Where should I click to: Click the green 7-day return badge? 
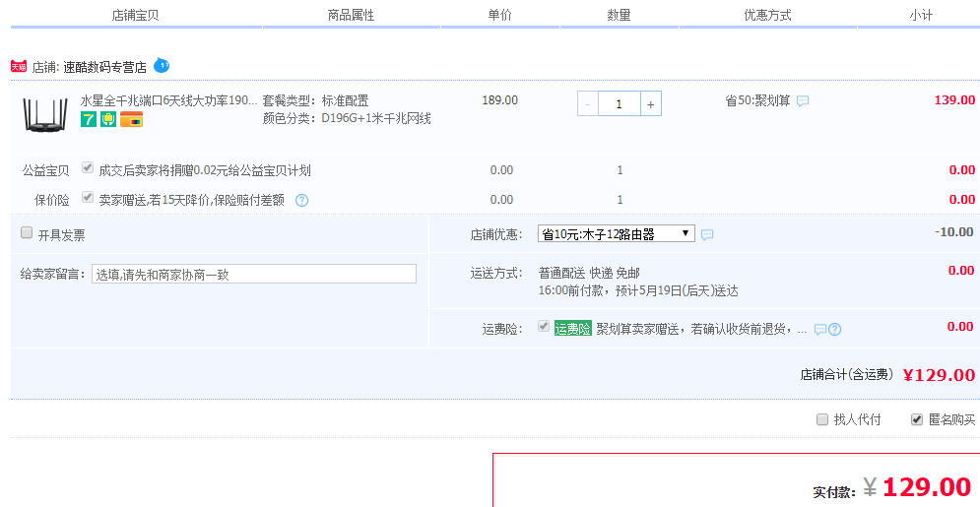(x=89, y=119)
